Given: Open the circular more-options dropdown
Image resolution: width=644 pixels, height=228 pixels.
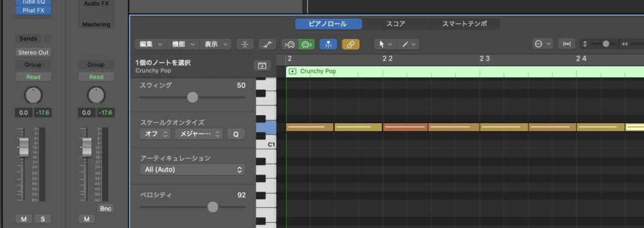Looking at the screenshot, I should coord(543,45).
